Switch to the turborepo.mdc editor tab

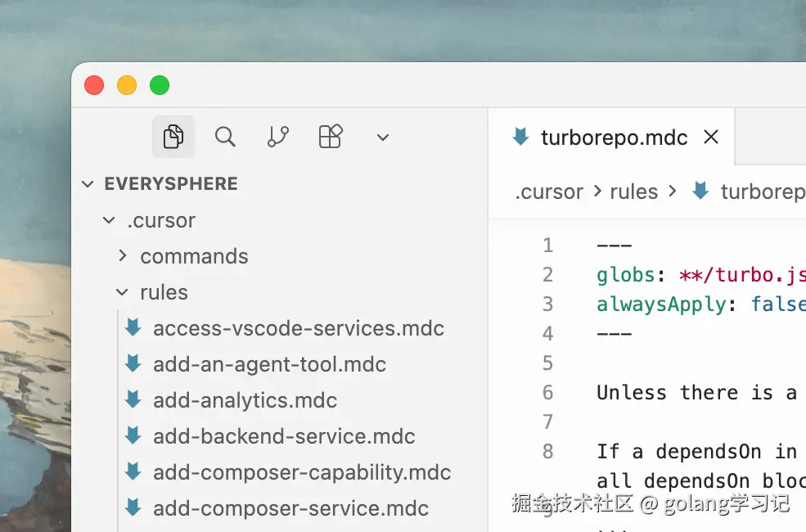coord(614,138)
